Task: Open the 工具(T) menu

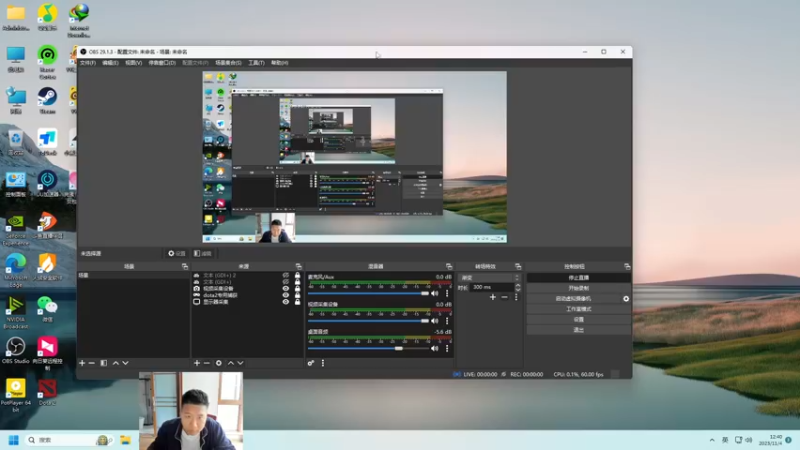Action: point(256,63)
